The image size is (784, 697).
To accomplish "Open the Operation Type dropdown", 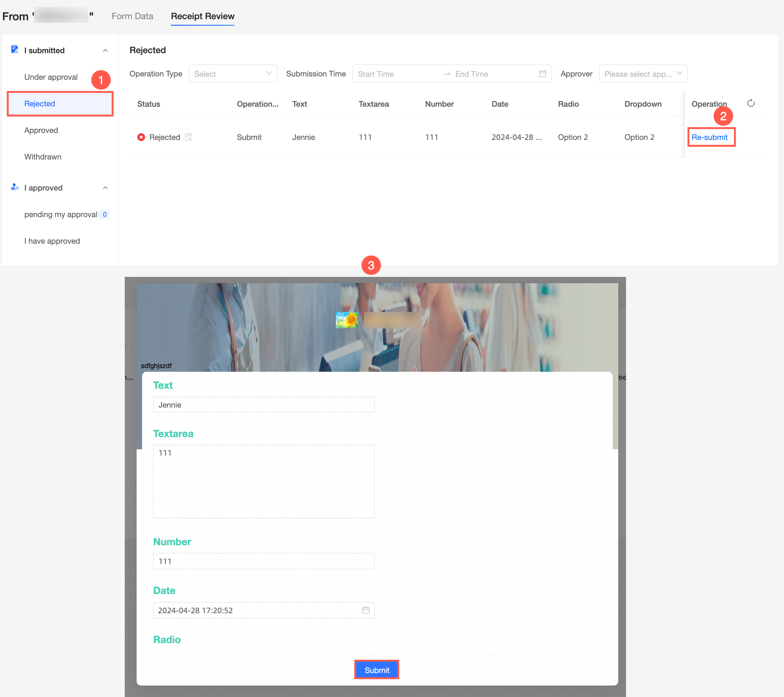I will point(233,74).
